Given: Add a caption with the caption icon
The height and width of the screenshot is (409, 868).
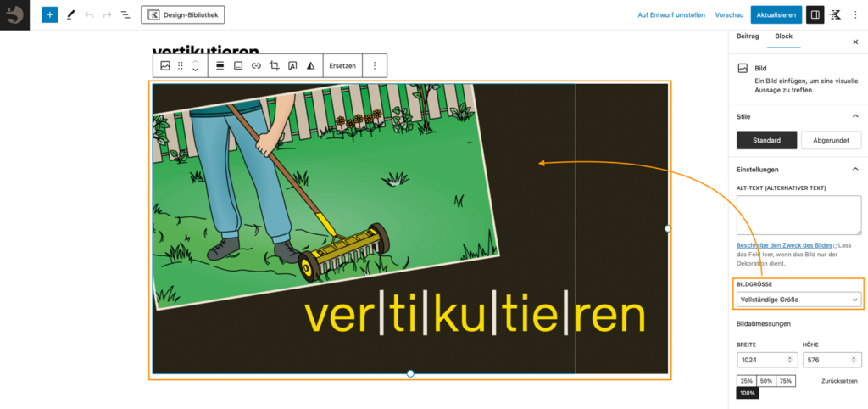Looking at the screenshot, I should (238, 65).
